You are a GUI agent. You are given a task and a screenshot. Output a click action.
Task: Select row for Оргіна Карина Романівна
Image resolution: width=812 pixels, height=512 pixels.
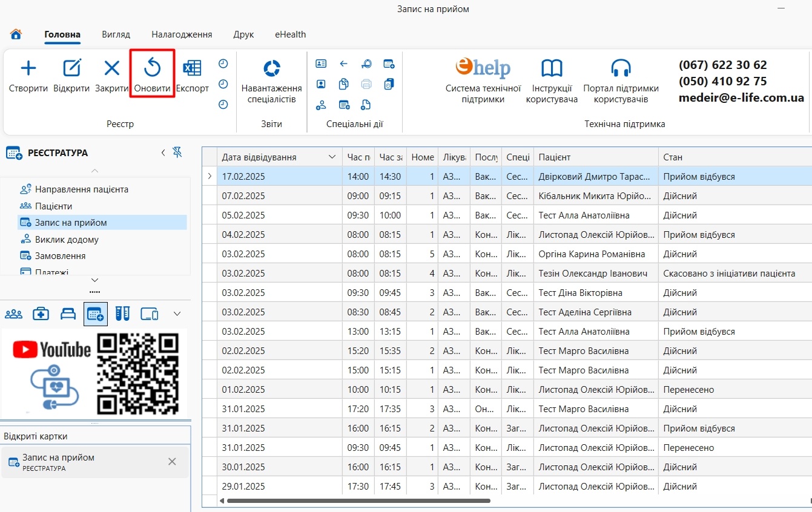coord(507,254)
